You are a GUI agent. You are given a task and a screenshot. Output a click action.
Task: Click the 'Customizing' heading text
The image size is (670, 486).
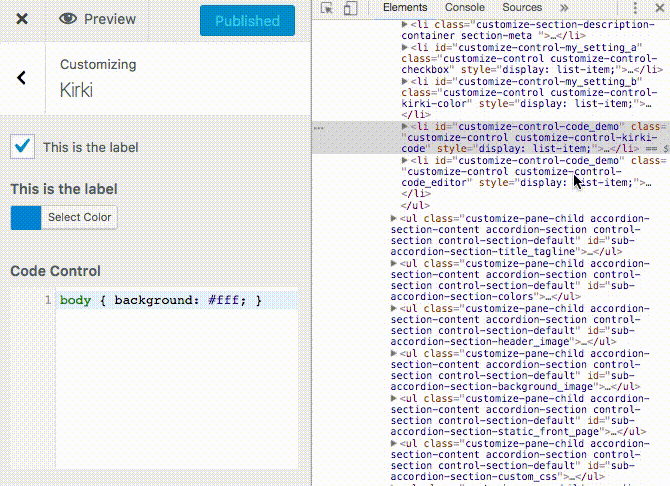coord(98,65)
